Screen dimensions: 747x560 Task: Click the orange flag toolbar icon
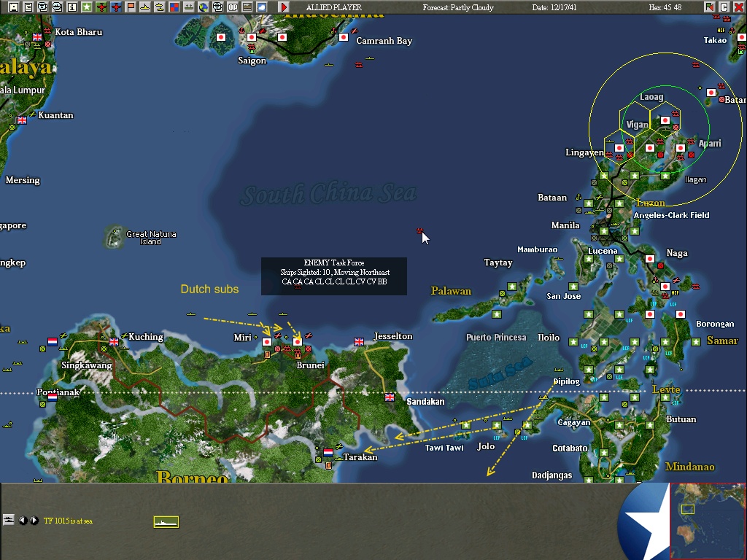(131, 7)
